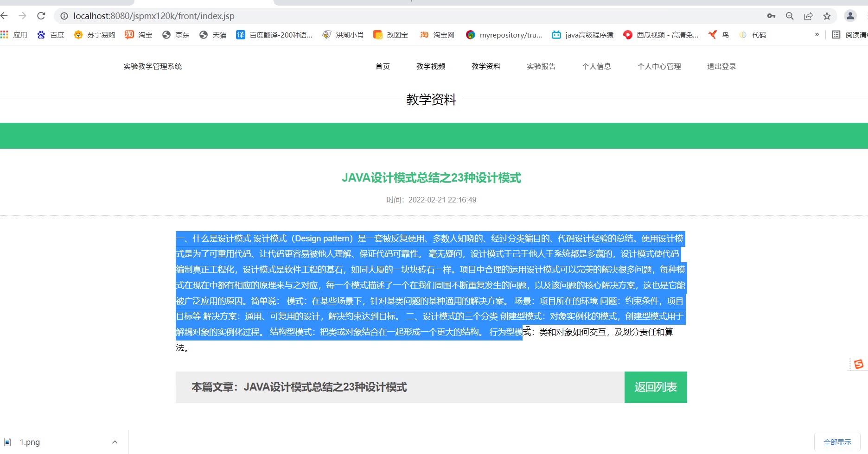Open the reading list button
The height and width of the screenshot is (454, 868).
pyautogui.click(x=849, y=35)
